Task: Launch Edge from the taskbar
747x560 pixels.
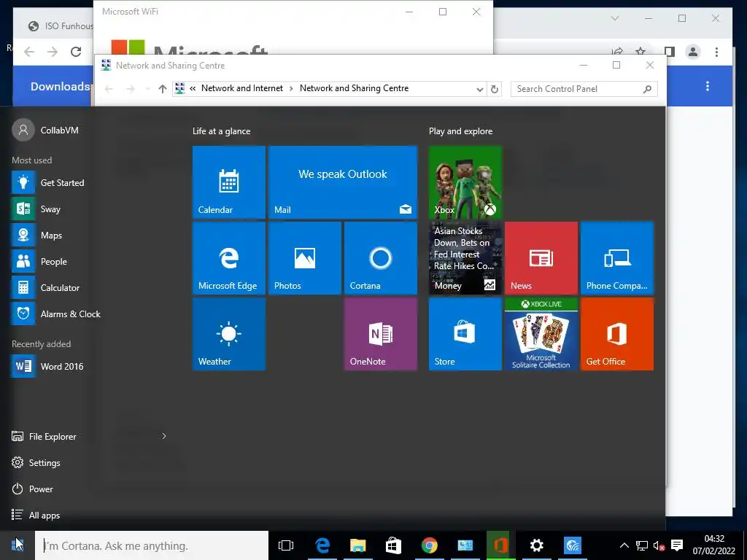Action: [x=322, y=545]
